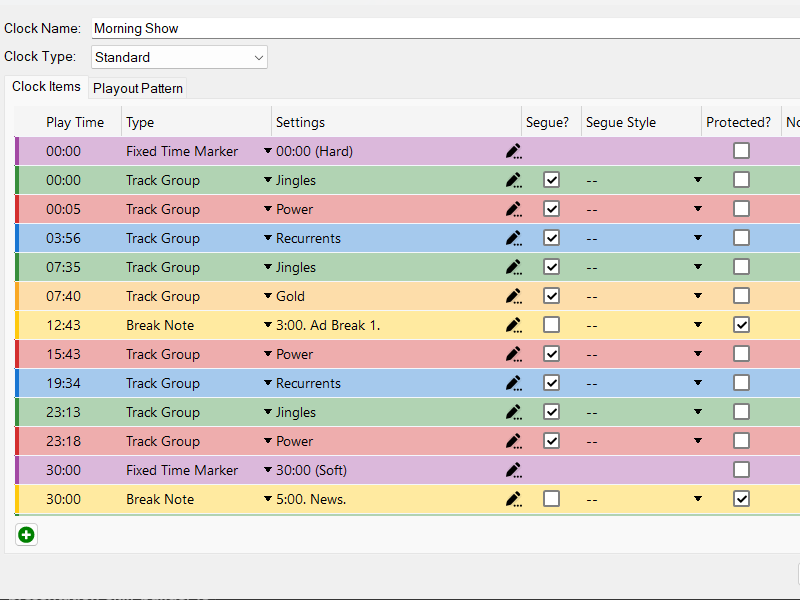
Task: Select the purple handle of 00:00 Fixed Time Marker
Action: coord(17,151)
